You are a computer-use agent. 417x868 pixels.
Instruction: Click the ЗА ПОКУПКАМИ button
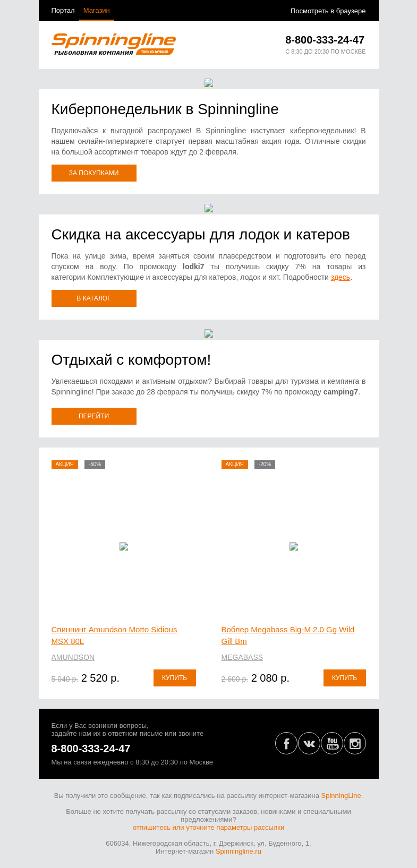(x=94, y=173)
